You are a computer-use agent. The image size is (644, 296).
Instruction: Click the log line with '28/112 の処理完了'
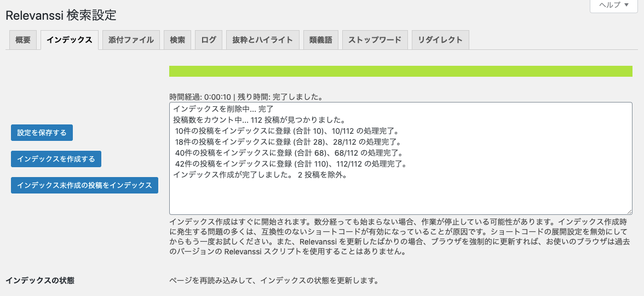pyautogui.click(x=287, y=143)
